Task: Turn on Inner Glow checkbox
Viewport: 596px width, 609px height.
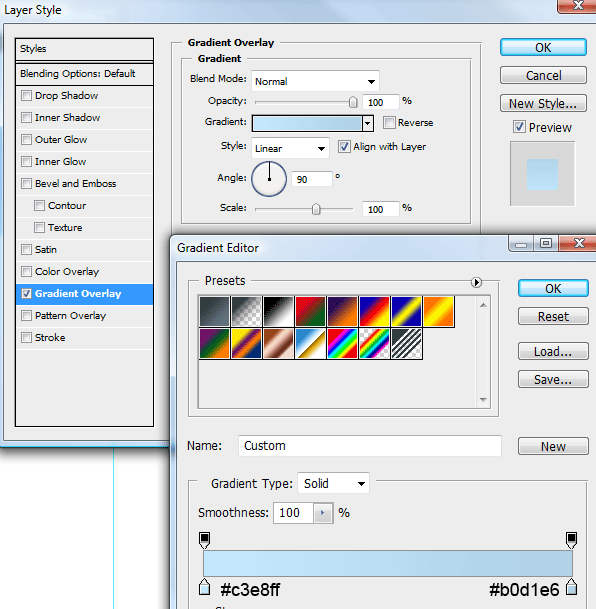Action: coord(26,161)
